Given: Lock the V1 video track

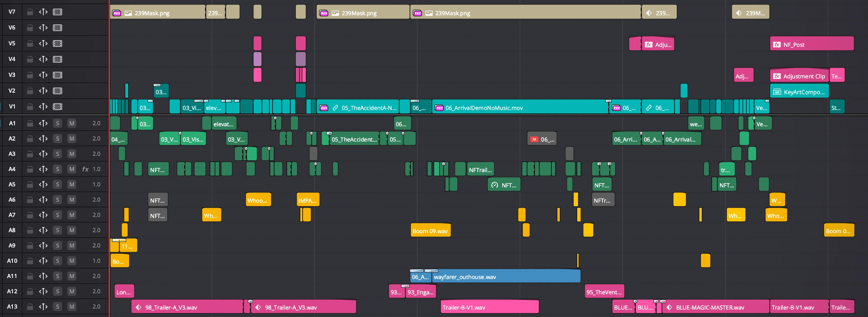Looking at the screenshot, I should coord(30,107).
